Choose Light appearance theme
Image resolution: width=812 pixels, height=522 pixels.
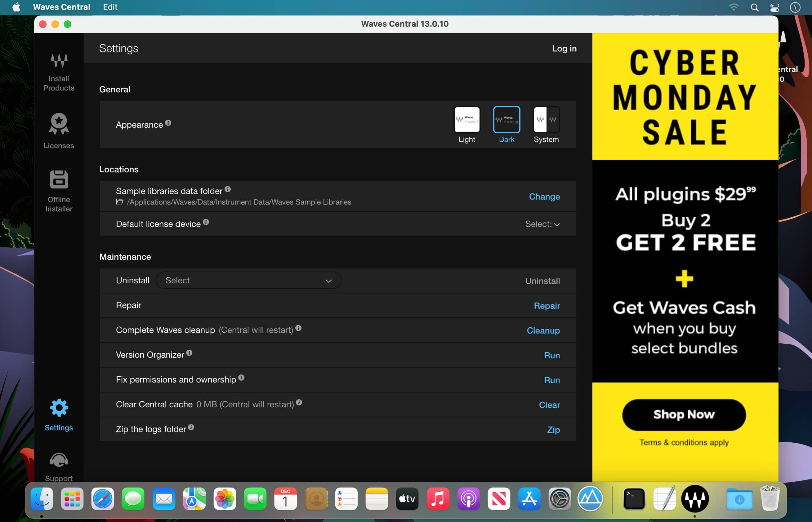click(467, 125)
